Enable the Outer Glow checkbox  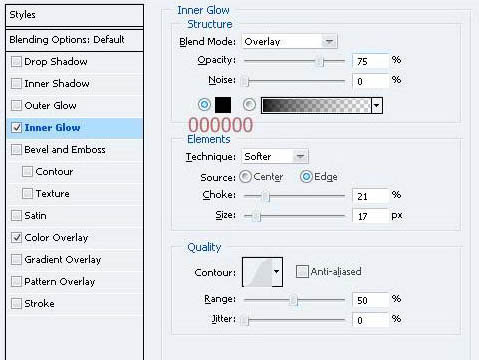[x=16, y=105]
